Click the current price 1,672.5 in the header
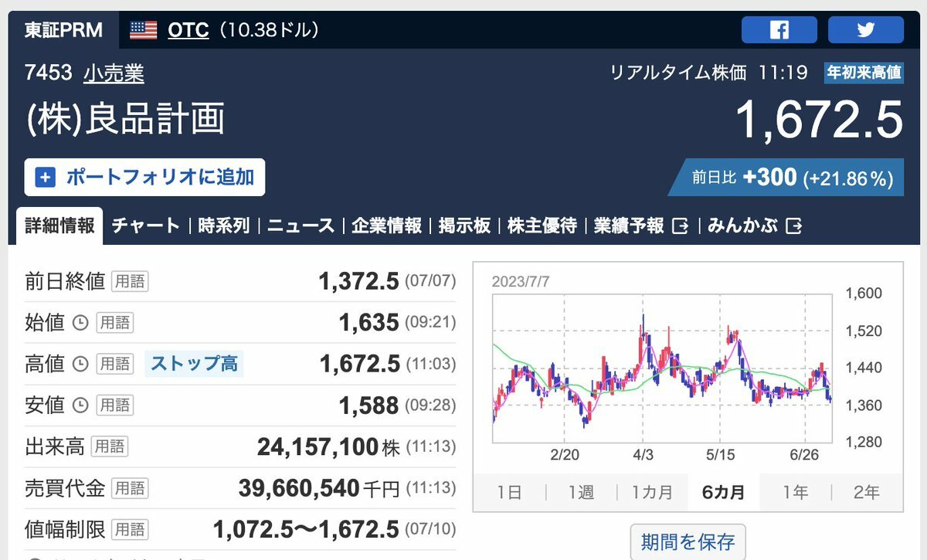This screenshot has height=560, width=927. [x=818, y=120]
